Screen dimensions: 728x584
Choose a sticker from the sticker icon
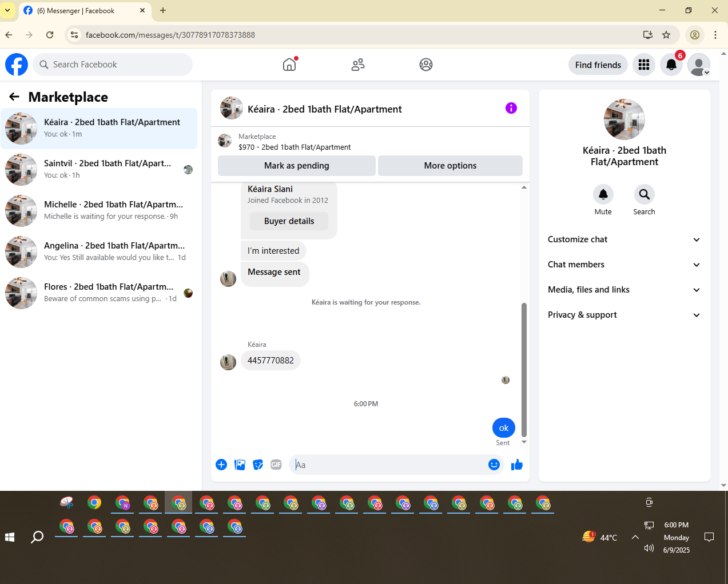258,465
